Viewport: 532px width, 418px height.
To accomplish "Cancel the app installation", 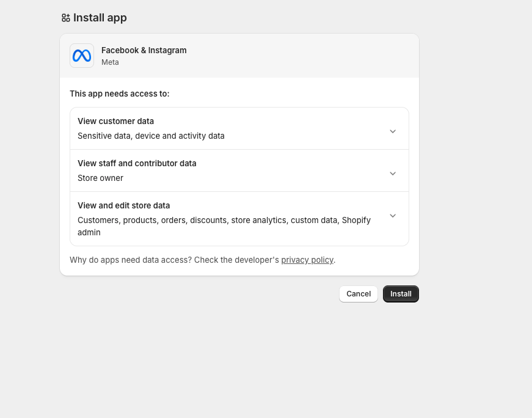I will pos(359,294).
